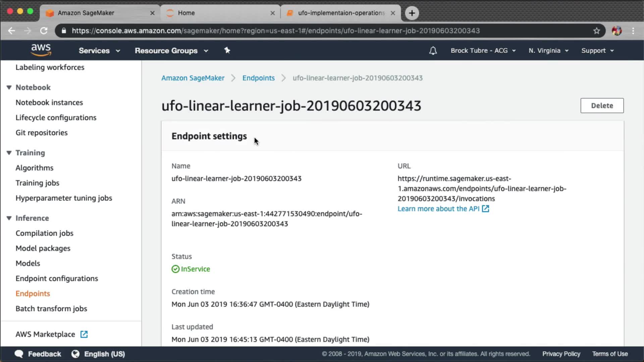
Task: Collapse the Inference sidebar section
Action: tap(9, 218)
